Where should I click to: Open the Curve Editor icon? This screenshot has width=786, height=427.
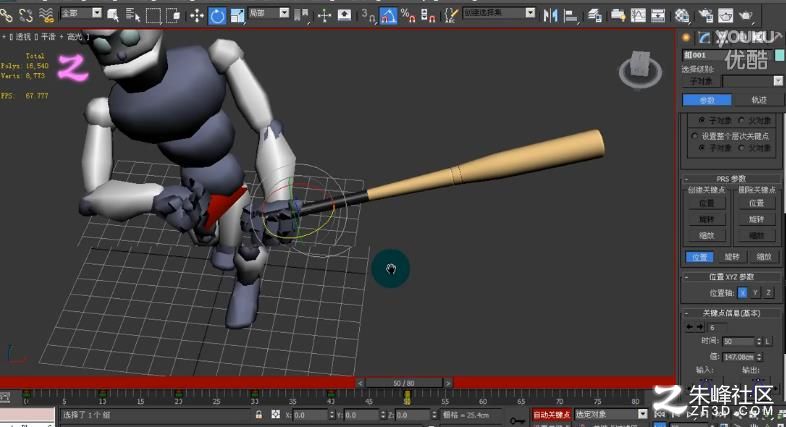tap(638, 16)
